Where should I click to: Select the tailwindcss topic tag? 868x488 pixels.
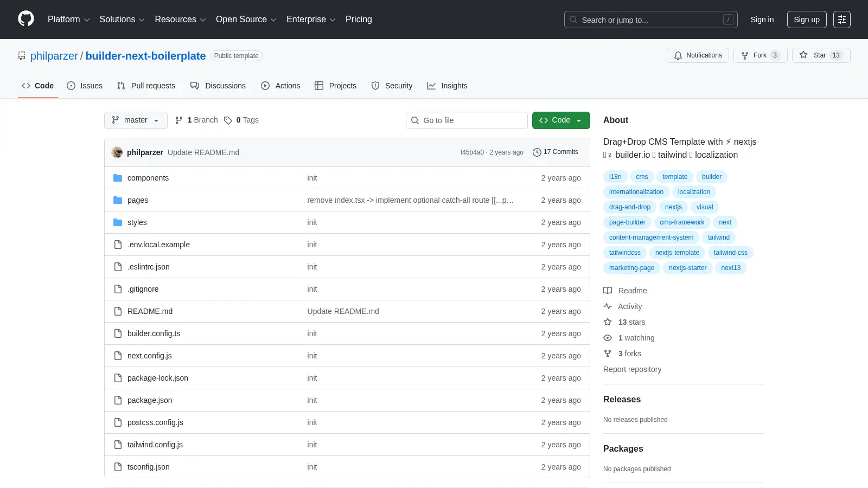pyautogui.click(x=625, y=253)
